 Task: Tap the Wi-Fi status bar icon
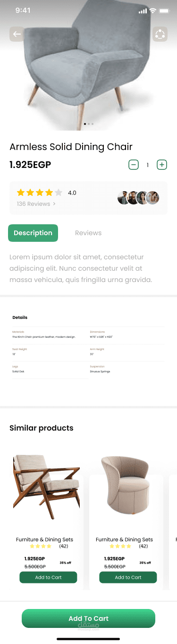[x=152, y=11]
